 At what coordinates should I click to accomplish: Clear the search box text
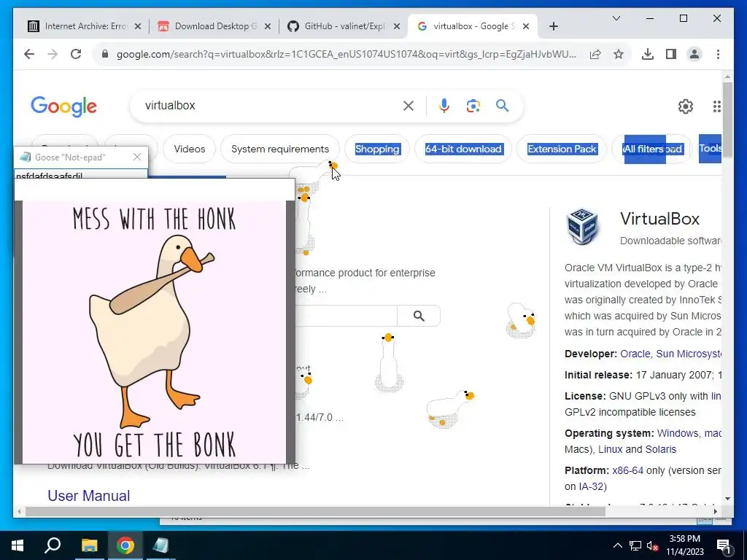(x=409, y=106)
